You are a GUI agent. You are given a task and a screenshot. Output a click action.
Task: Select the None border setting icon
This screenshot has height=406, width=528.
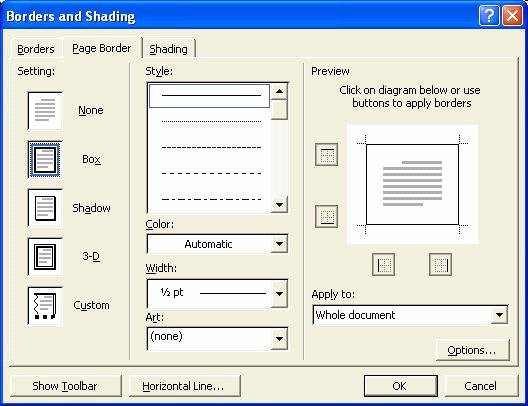pos(45,110)
